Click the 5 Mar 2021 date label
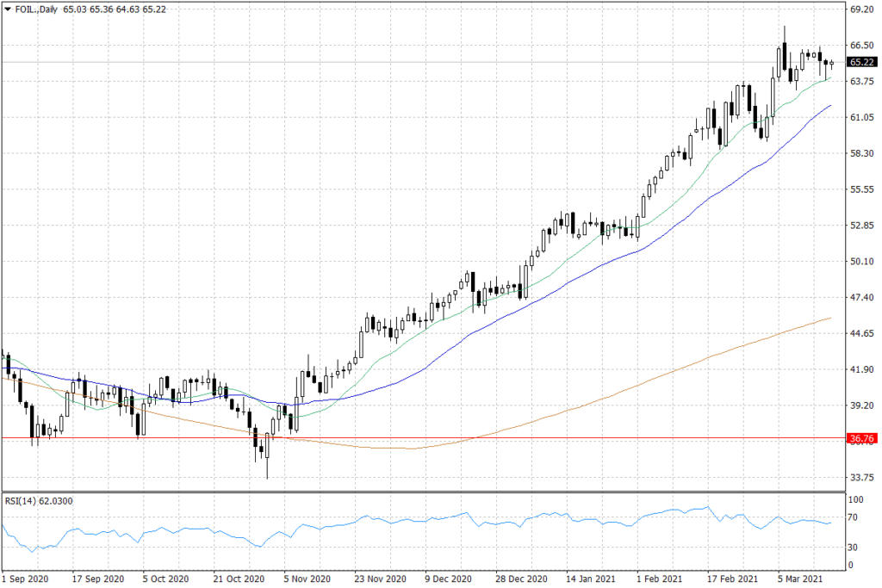882x588 pixels. pyautogui.click(x=799, y=579)
